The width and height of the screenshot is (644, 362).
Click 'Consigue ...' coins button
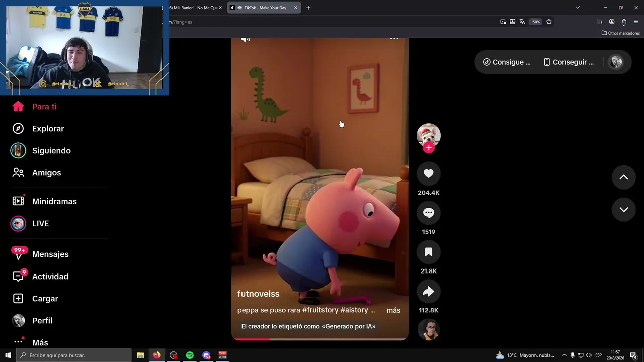(507, 62)
